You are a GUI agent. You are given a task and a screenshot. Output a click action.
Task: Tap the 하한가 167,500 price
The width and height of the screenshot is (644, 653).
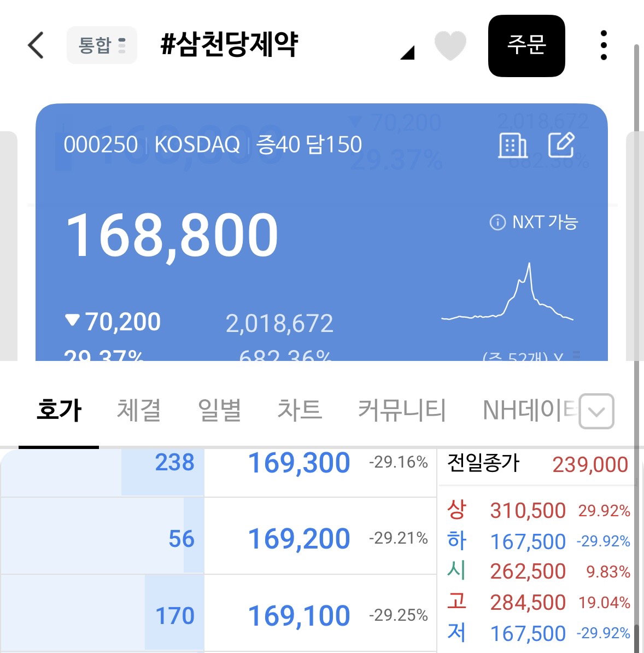point(528,541)
